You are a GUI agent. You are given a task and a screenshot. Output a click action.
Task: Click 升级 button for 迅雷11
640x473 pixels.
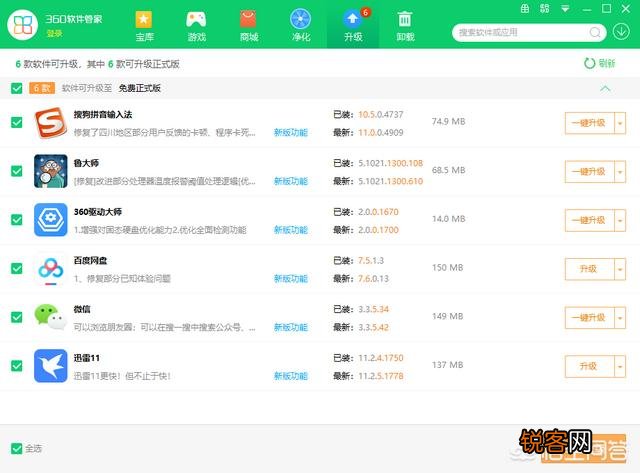pyautogui.click(x=589, y=366)
